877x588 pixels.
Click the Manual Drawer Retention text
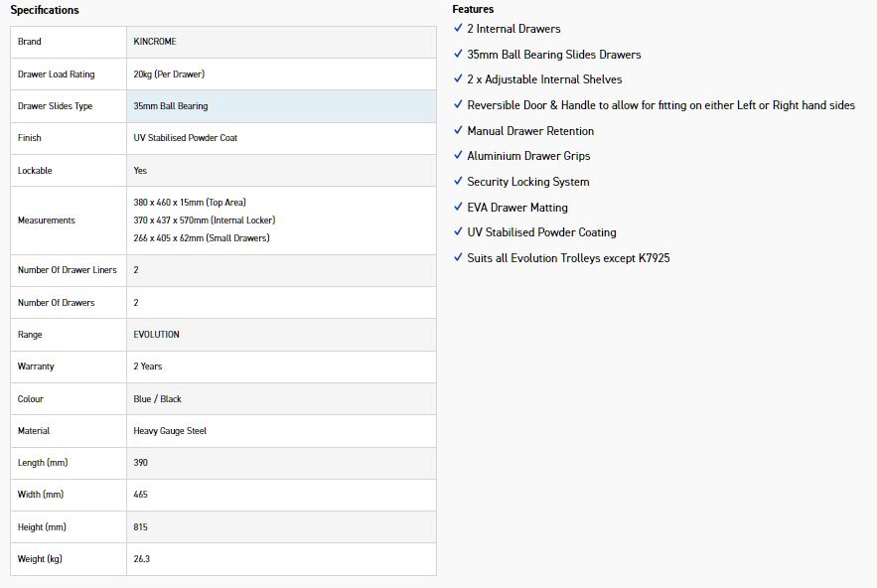[530, 131]
